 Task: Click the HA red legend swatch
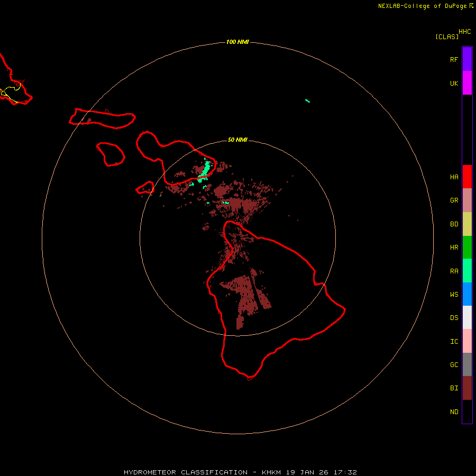467,177
